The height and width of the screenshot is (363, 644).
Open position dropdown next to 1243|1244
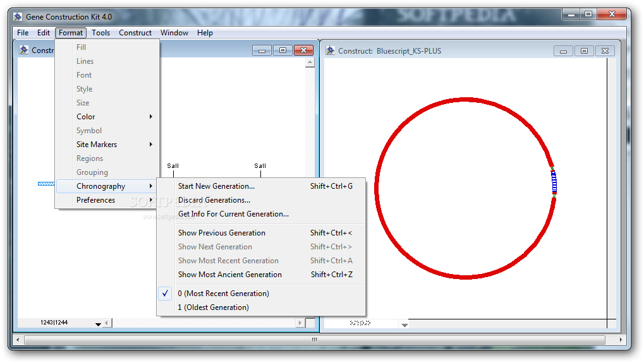point(98,324)
